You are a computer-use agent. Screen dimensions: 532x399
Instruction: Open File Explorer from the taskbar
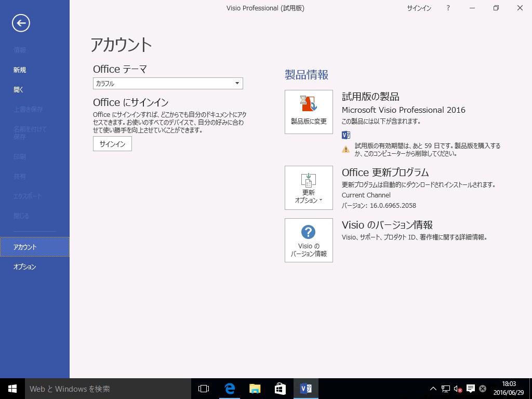click(x=255, y=389)
